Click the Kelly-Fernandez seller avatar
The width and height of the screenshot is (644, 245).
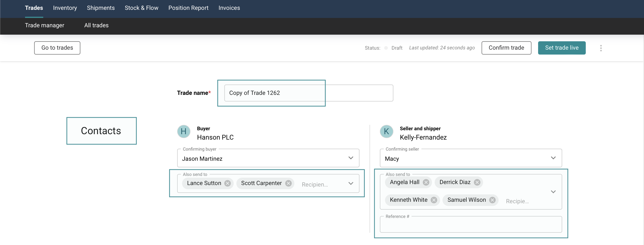(x=386, y=131)
